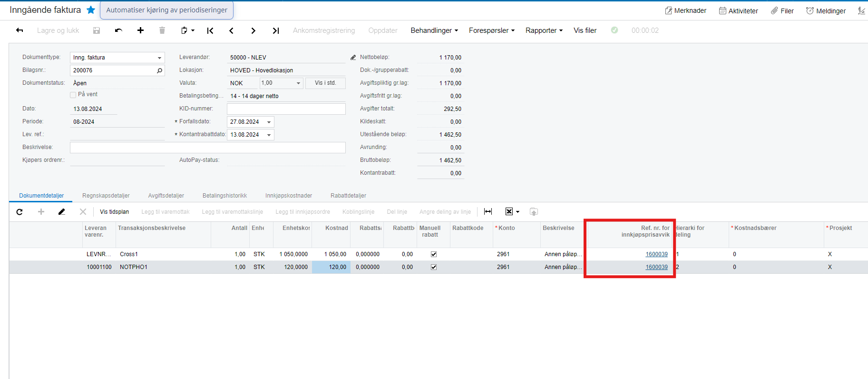Switch to Dokumentdetaljer tab

click(41, 196)
